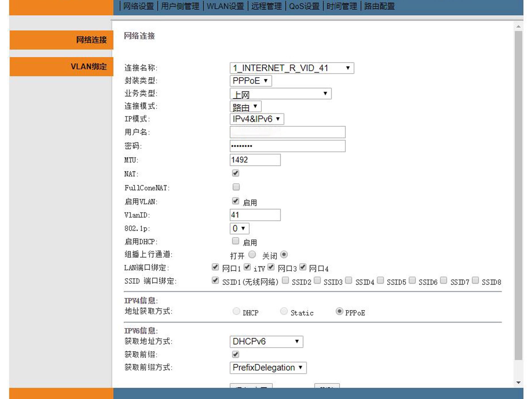Viewport: 532px width, 399px height.
Task: Enable the FullConeNAT checkbox
Action: (x=236, y=187)
